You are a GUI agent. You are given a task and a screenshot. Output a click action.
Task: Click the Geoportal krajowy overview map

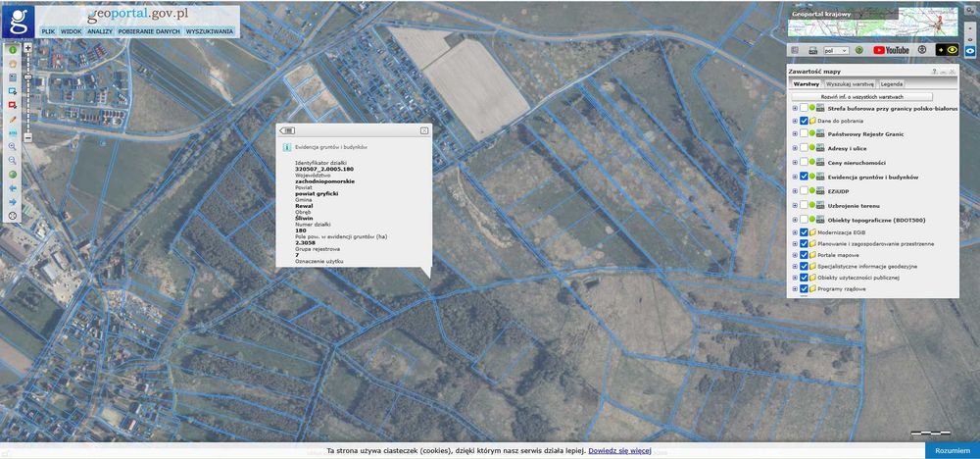point(872,23)
